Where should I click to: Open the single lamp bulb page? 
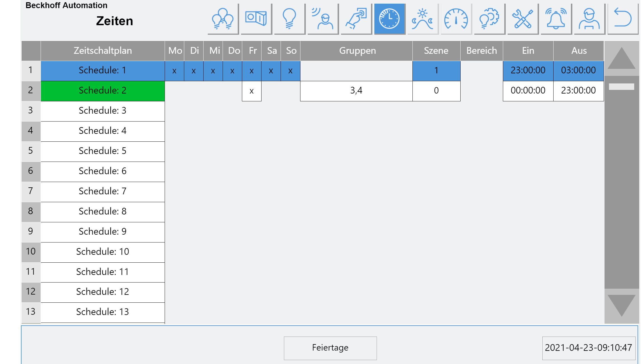coord(290,19)
